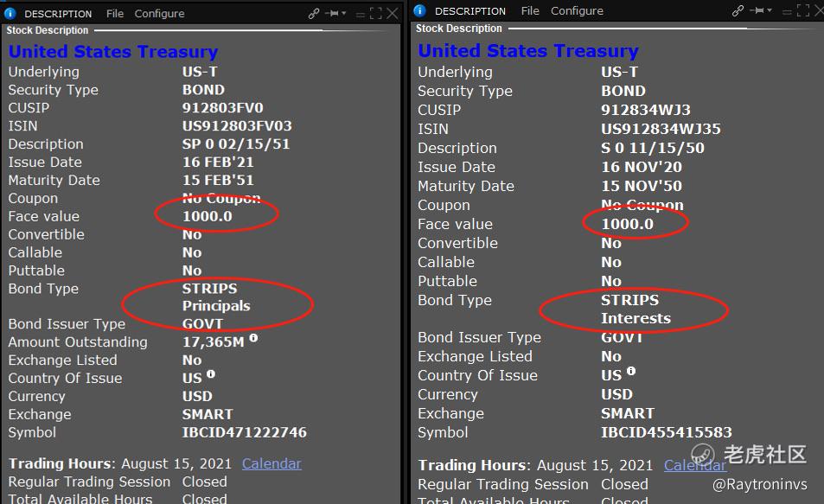Click the DESCRIPTION title in the left window
The image size is (824, 504).
click(58, 14)
